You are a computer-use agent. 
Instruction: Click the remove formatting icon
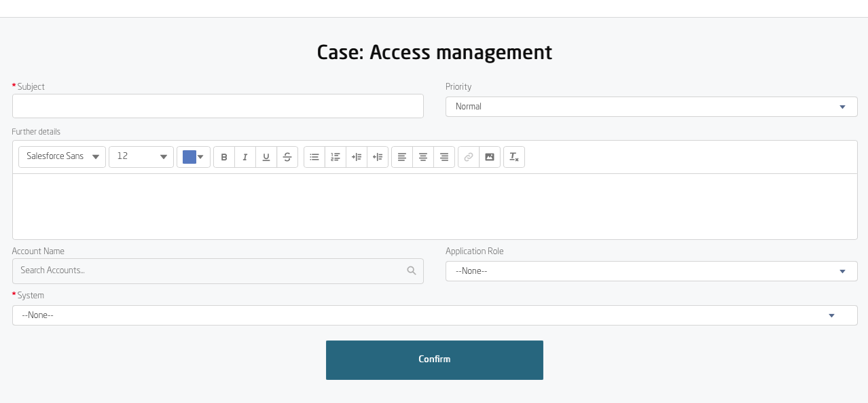click(514, 157)
